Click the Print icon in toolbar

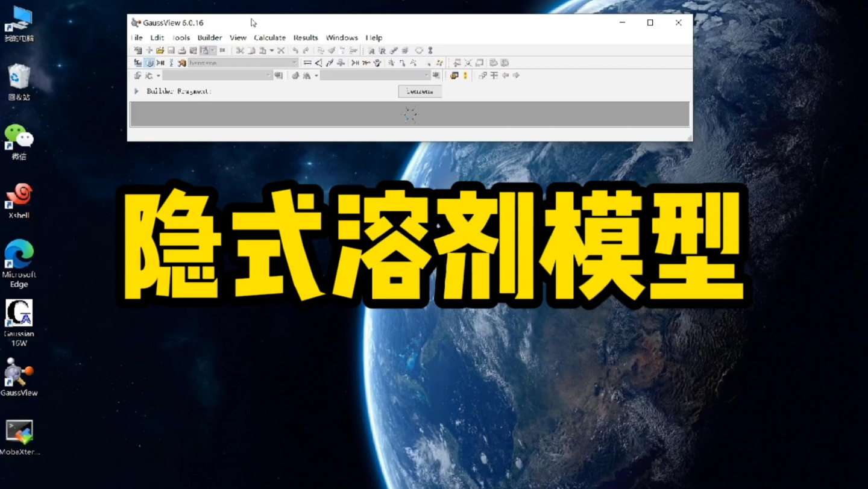[x=182, y=51]
